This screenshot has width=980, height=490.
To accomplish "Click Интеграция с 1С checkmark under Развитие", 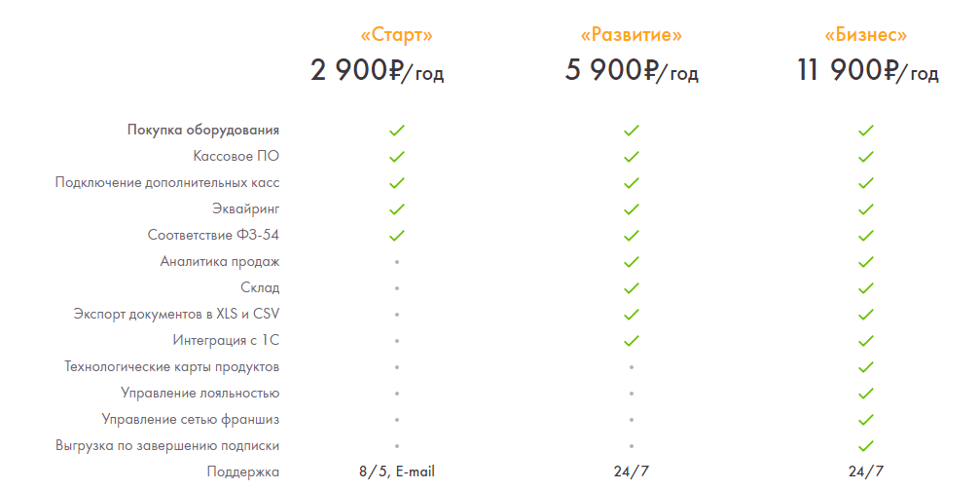I will [x=632, y=340].
